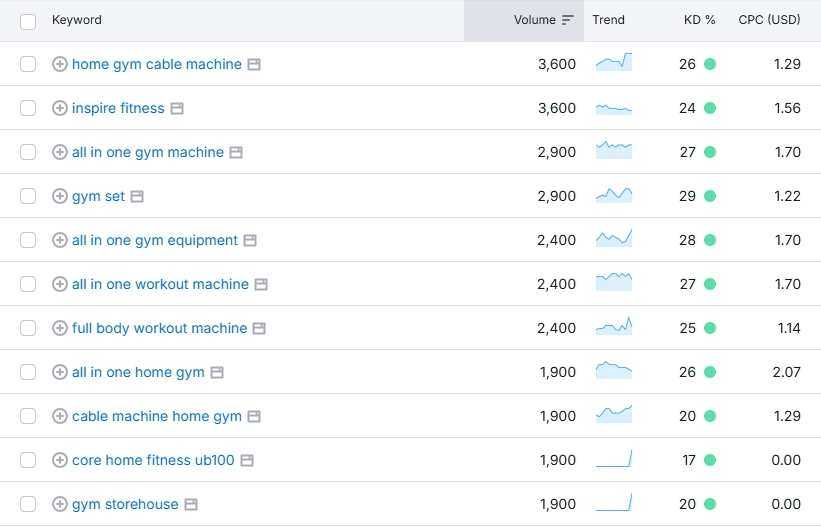Open the 'inspire fitness' keyword link
821x527 pixels.
tap(118, 108)
